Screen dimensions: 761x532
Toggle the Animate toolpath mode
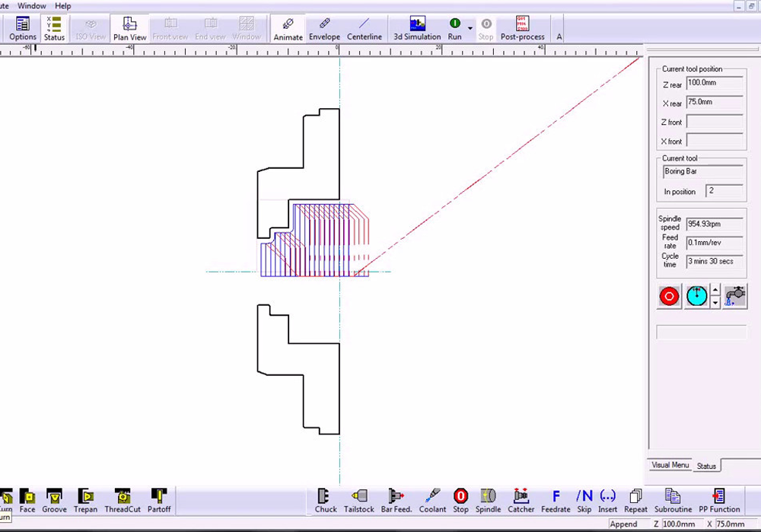pyautogui.click(x=288, y=28)
